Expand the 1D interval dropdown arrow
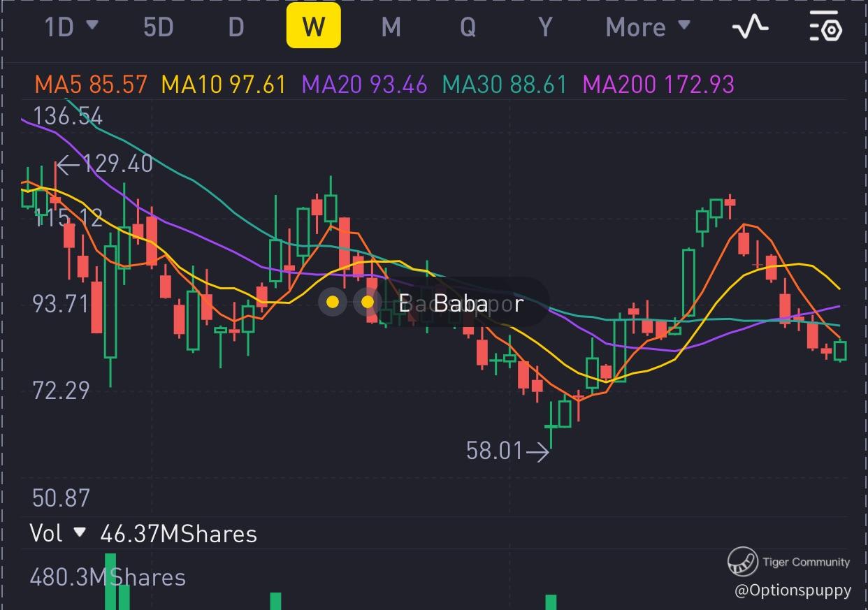Viewport: 868px width, 610px height. tap(92, 26)
